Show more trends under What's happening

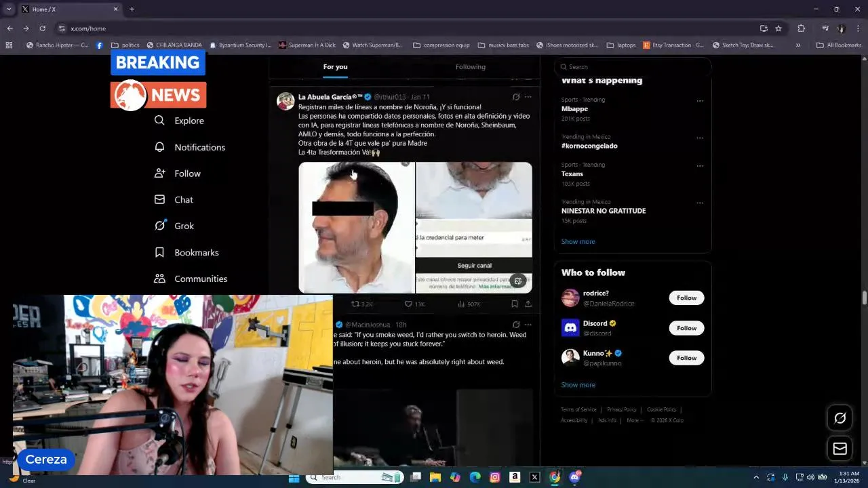pyautogui.click(x=578, y=241)
